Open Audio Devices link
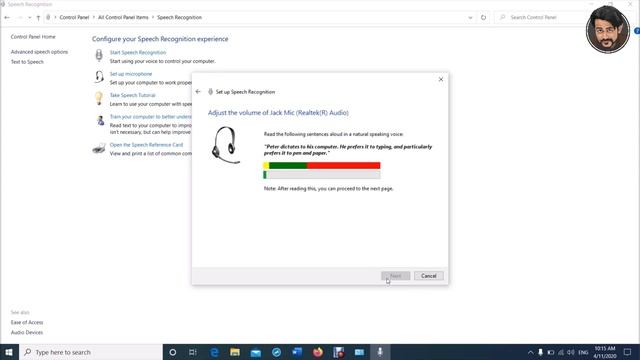The width and height of the screenshot is (640, 360). 27,333
